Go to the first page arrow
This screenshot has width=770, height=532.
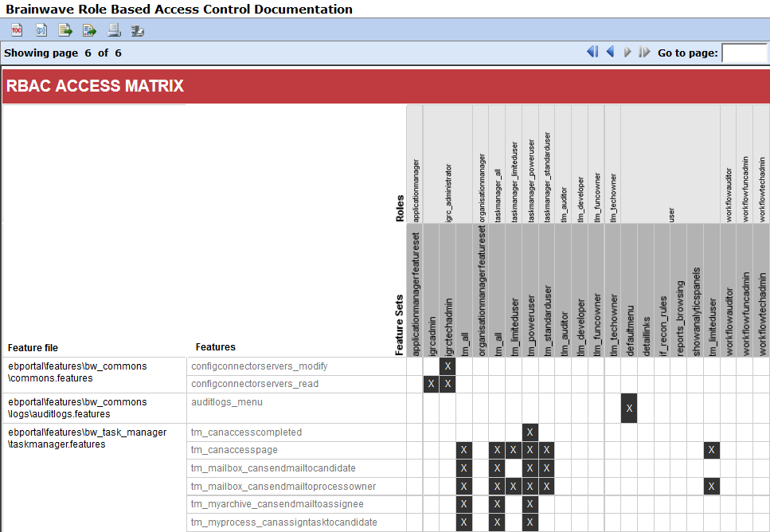point(592,52)
